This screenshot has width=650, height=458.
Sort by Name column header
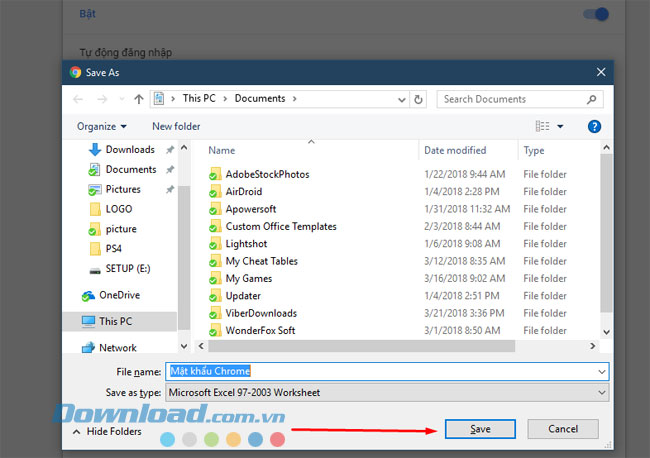(x=222, y=150)
